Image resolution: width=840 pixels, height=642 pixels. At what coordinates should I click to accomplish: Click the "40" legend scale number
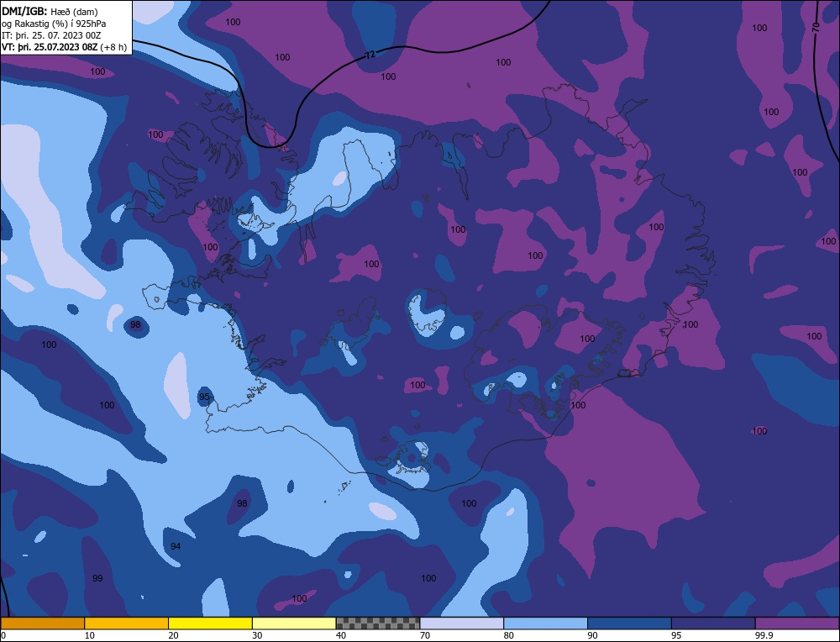pyautogui.click(x=341, y=635)
